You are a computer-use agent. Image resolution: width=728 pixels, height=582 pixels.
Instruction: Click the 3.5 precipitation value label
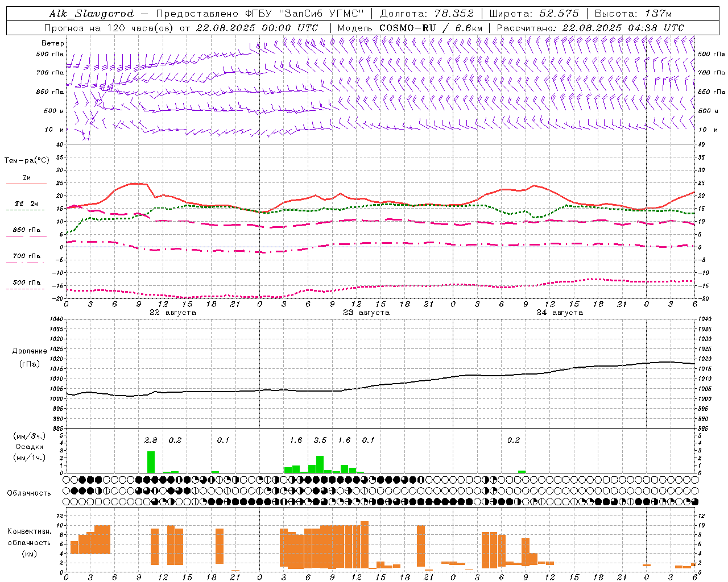click(x=320, y=440)
